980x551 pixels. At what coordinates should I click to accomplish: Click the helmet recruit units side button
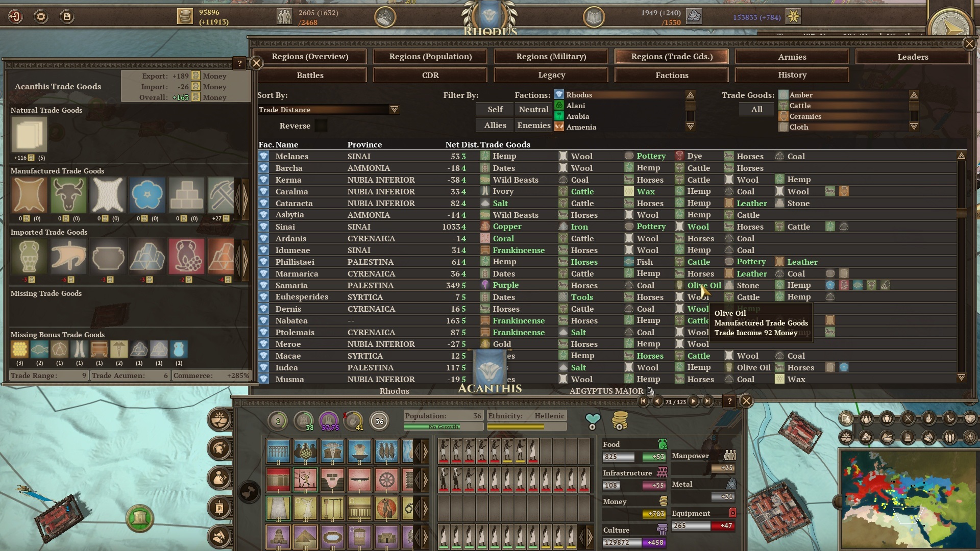[x=220, y=448]
